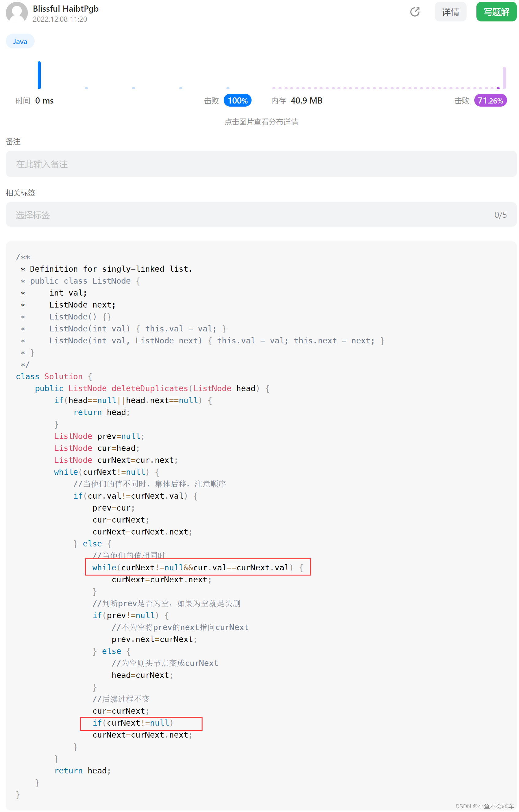The image size is (519, 812).
Task: Click the 点击图片查看分布详情 hint text
Action: (261, 122)
